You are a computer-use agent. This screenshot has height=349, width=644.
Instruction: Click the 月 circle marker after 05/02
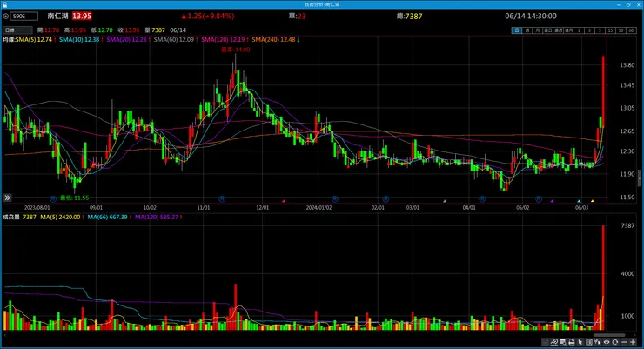pos(539,199)
